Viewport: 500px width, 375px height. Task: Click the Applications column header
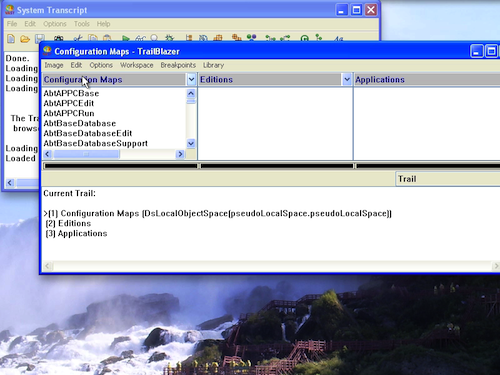[x=427, y=80]
